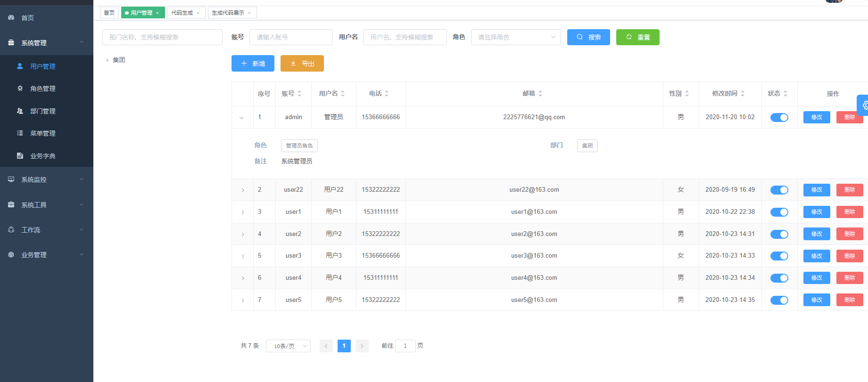Open the settings gear on right edge
This screenshot has height=382, width=868.
[x=864, y=105]
